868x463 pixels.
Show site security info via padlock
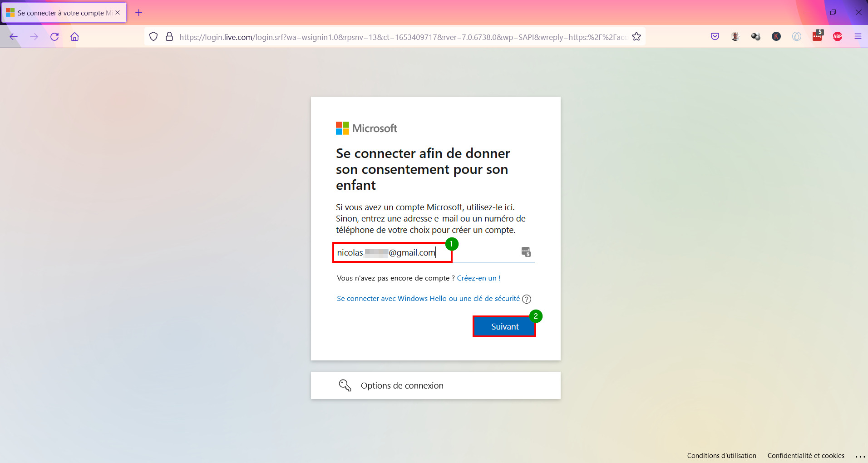click(x=169, y=37)
